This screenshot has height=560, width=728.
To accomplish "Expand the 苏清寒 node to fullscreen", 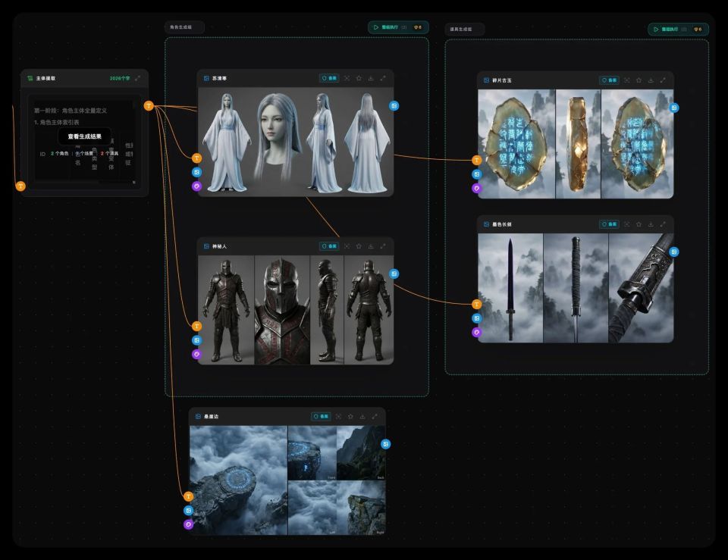I will [x=383, y=78].
